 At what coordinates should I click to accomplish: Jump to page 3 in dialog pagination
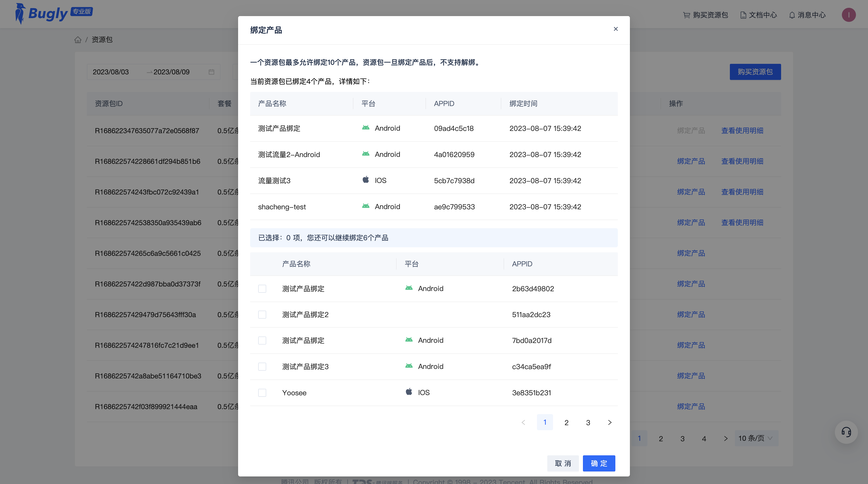pyautogui.click(x=588, y=422)
